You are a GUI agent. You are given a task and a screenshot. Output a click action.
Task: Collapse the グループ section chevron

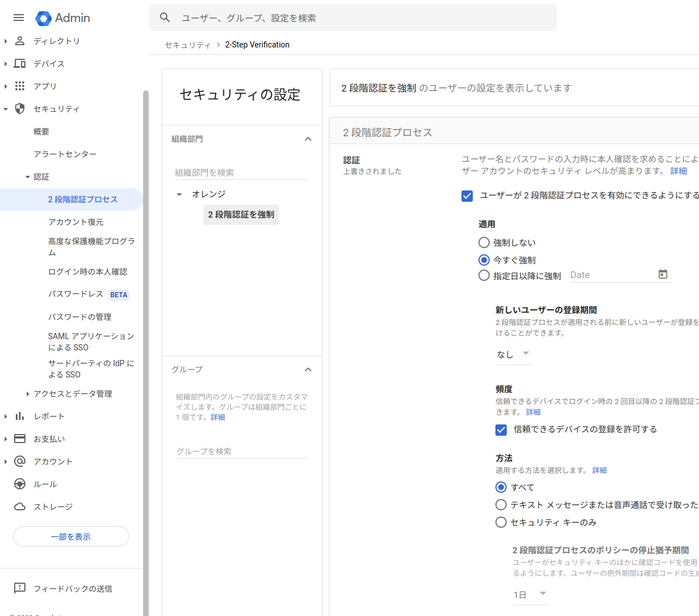[308, 370]
